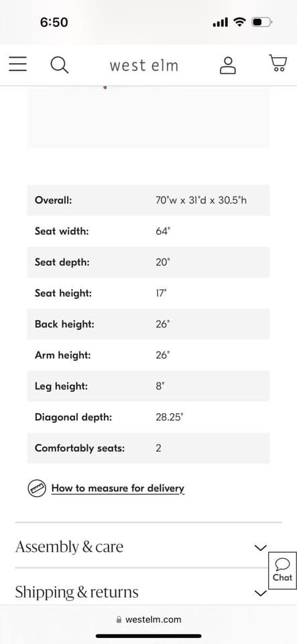
Task: Tap the Wi-Fi status icon
Action: 239,22
